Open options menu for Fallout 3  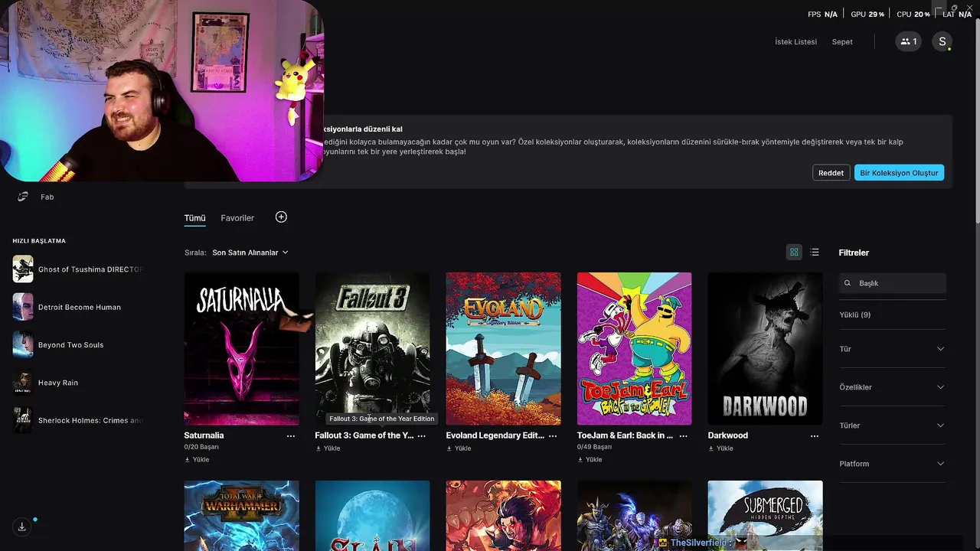(x=422, y=435)
